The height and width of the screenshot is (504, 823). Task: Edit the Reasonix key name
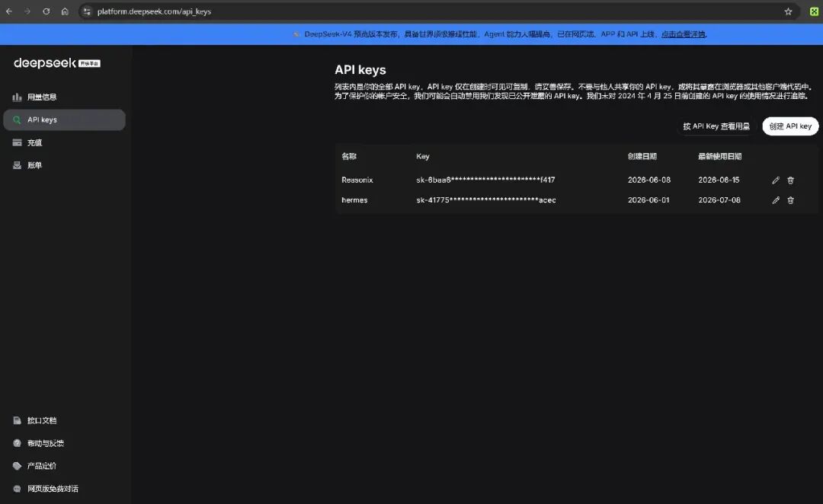point(776,180)
